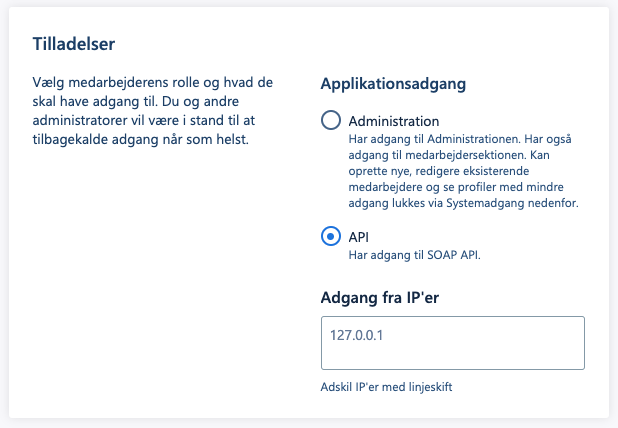Focus the 'Adgang fra IP'er' text box
Viewport: 618px width, 428px height.
[451, 343]
